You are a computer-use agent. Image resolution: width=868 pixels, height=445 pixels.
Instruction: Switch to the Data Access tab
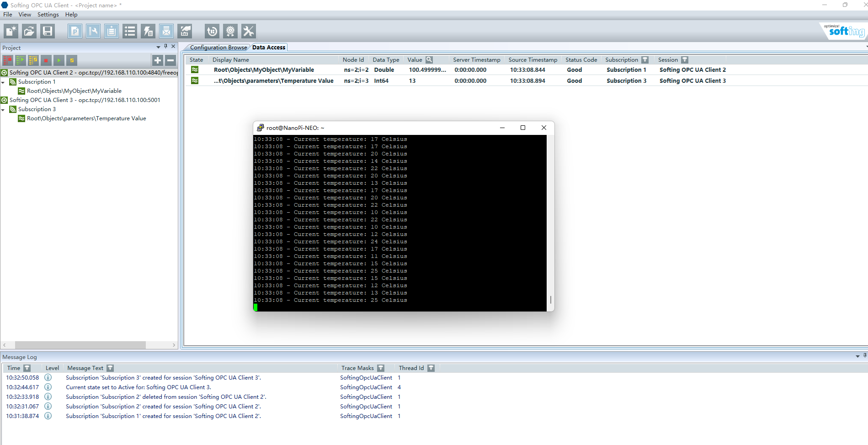pyautogui.click(x=269, y=48)
